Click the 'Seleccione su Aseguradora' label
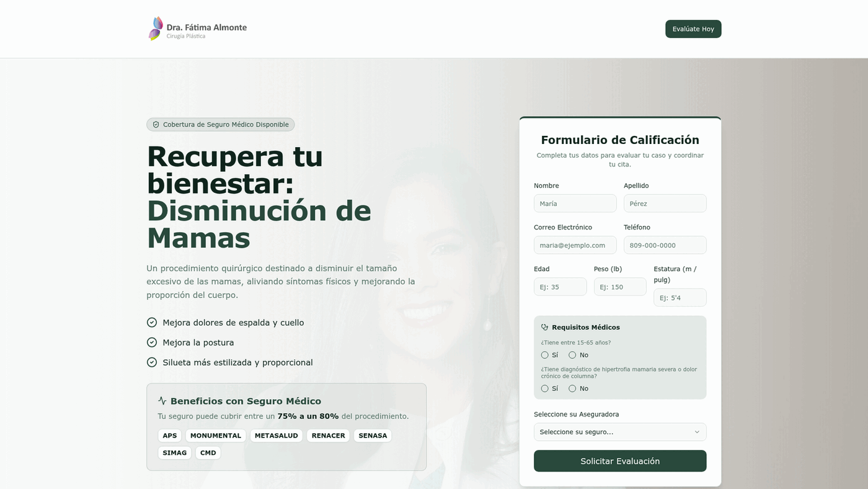The width and height of the screenshot is (868, 489). click(577, 415)
